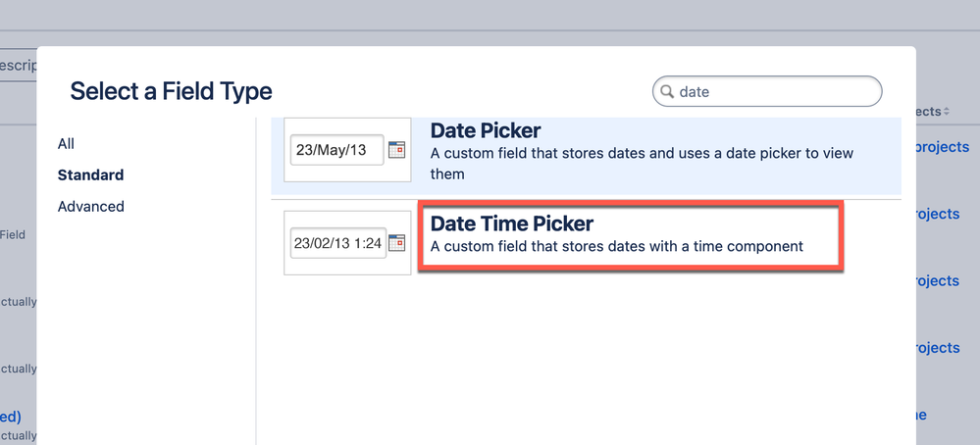The image size is (980, 445).
Task: Click the truncated blue link ending in "ne"
Action: click(x=920, y=415)
